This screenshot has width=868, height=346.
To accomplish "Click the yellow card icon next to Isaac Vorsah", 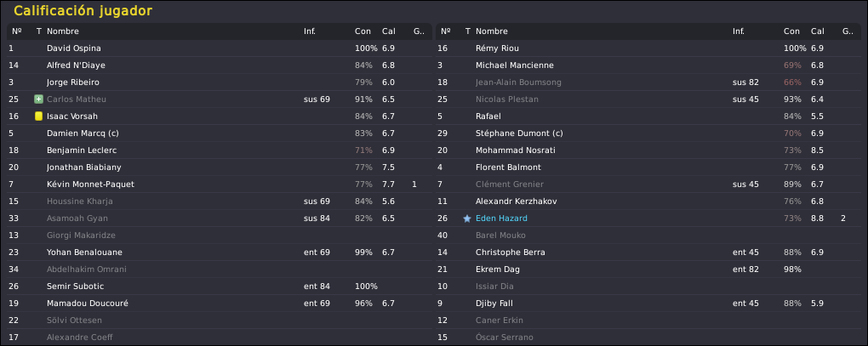I will (39, 116).
